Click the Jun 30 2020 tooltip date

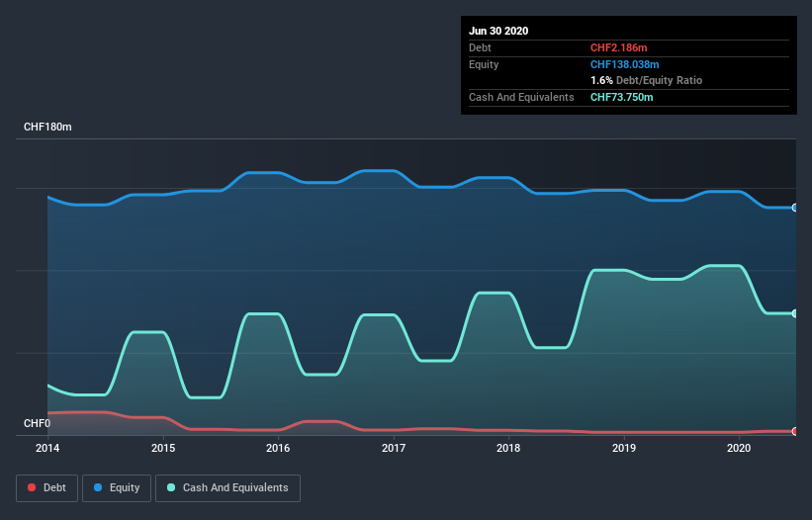tap(498, 31)
